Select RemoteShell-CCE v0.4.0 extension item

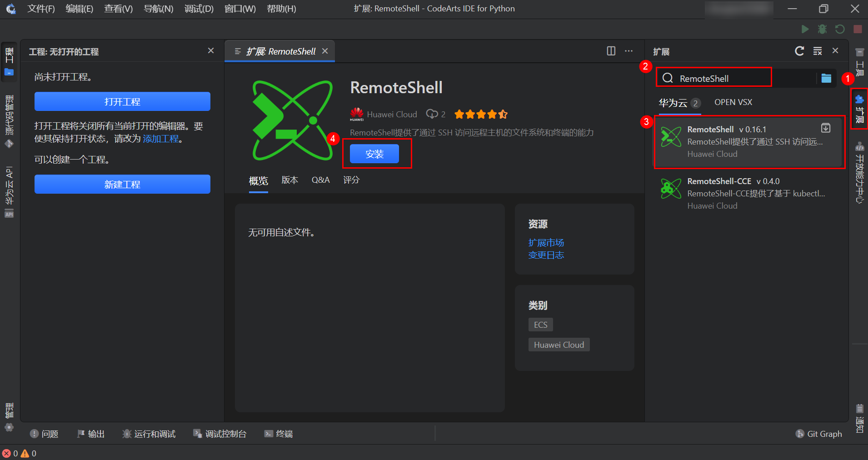[x=748, y=193]
